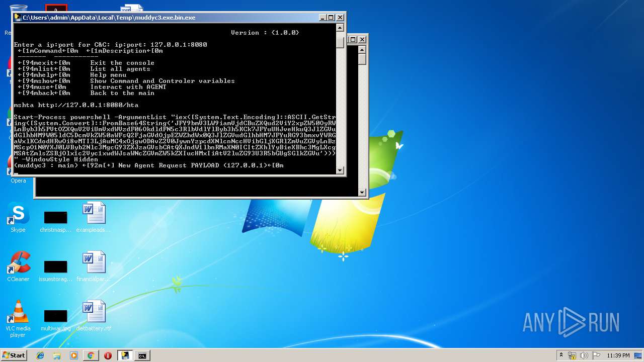644x362 pixels.
Task: Click the muddyc3 console window title icon
Action: point(18,18)
